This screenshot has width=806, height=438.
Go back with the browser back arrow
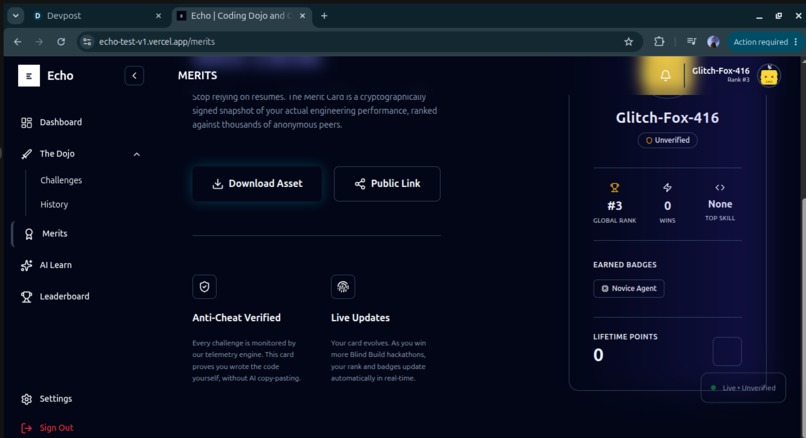coord(17,42)
